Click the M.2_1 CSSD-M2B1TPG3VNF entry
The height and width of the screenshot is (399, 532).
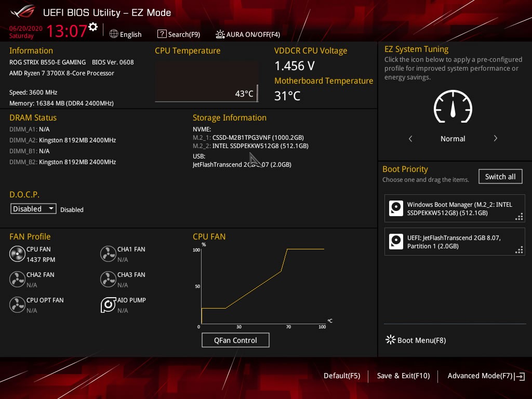coord(248,137)
